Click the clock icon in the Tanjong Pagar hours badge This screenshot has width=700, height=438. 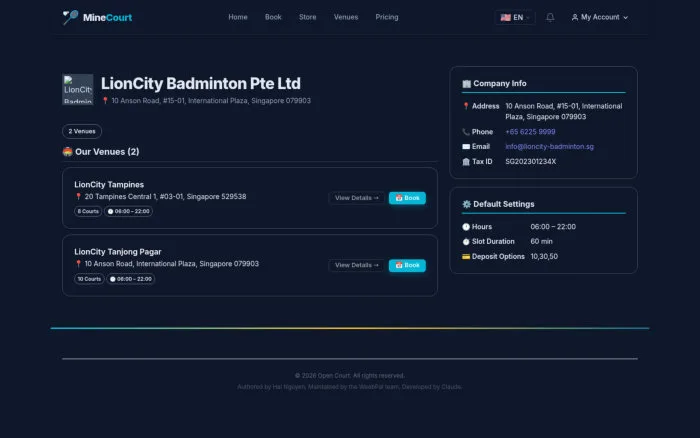click(x=112, y=279)
